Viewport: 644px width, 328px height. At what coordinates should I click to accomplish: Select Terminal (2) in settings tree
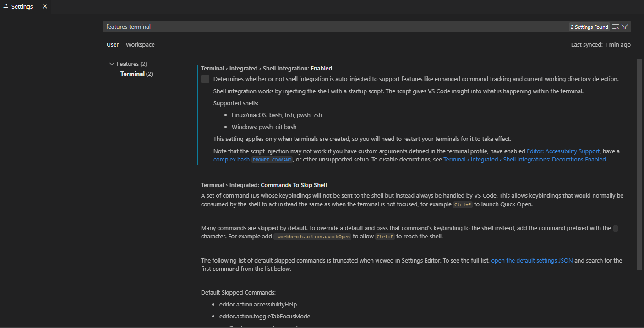[x=136, y=74]
